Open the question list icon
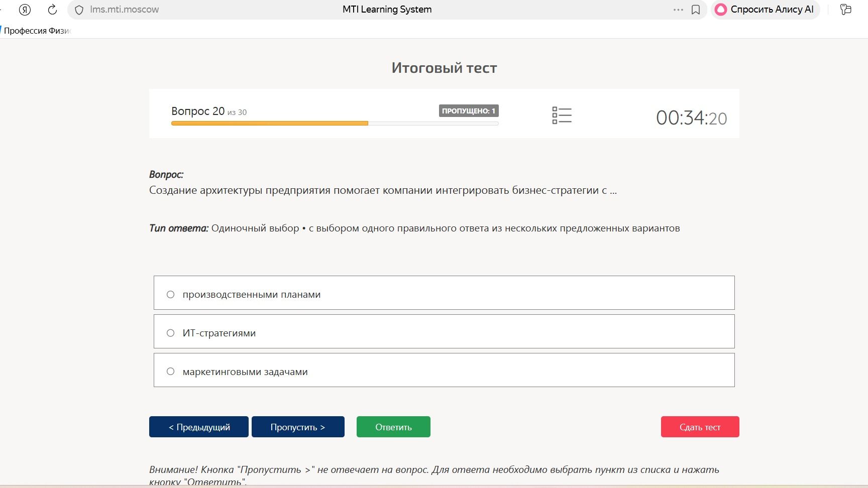This screenshot has height=488, width=868. pyautogui.click(x=562, y=115)
